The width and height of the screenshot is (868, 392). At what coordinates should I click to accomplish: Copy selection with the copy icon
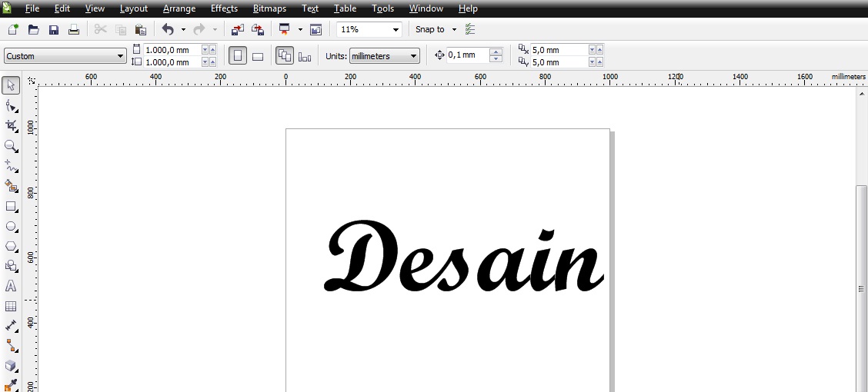coord(121,29)
